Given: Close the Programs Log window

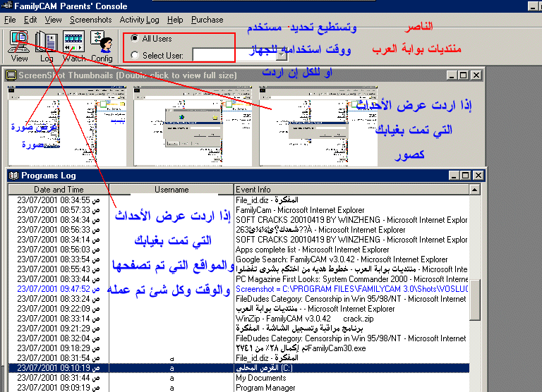Looking at the screenshot, I should [478, 176].
